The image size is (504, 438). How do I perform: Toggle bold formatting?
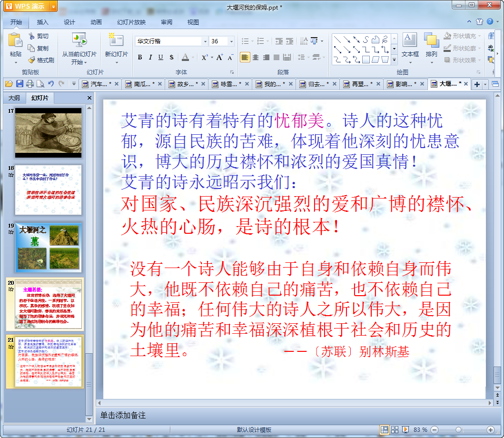pyautogui.click(x=140, y=58)
